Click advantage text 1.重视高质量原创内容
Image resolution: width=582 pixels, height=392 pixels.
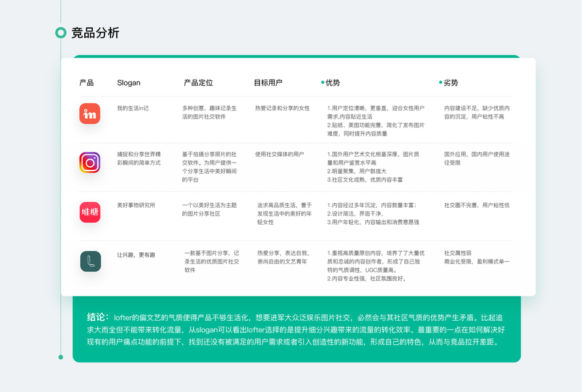355,253
